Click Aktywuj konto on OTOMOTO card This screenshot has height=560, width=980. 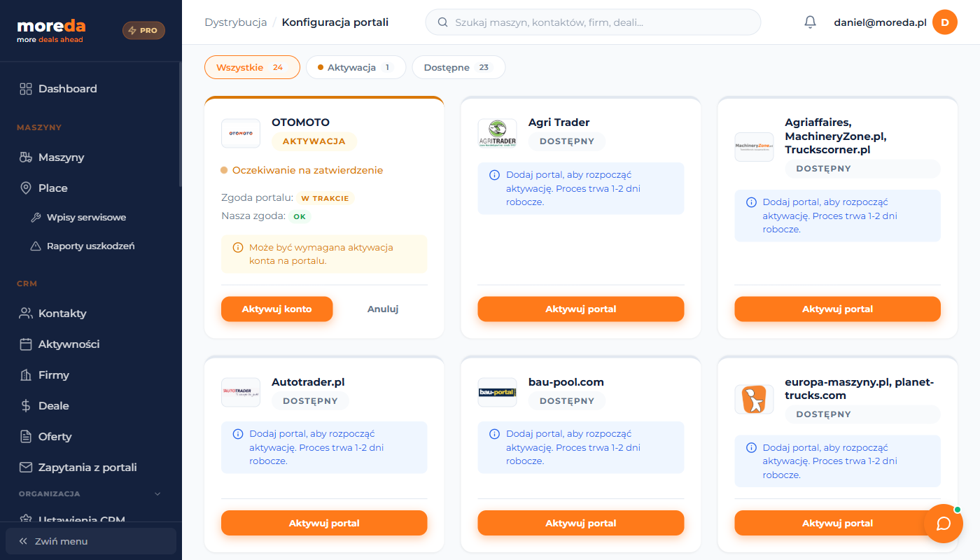point(277,309)
